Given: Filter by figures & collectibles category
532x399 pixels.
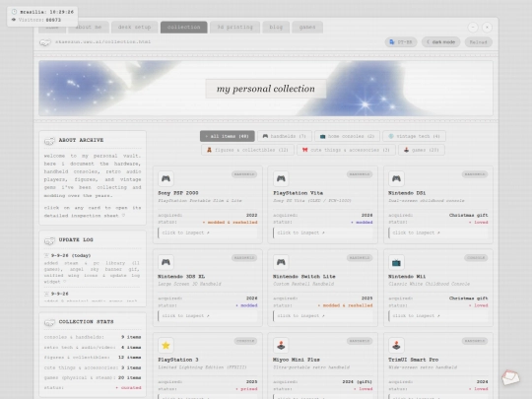Looking at the screenshot, I should (x=247, y=150).
